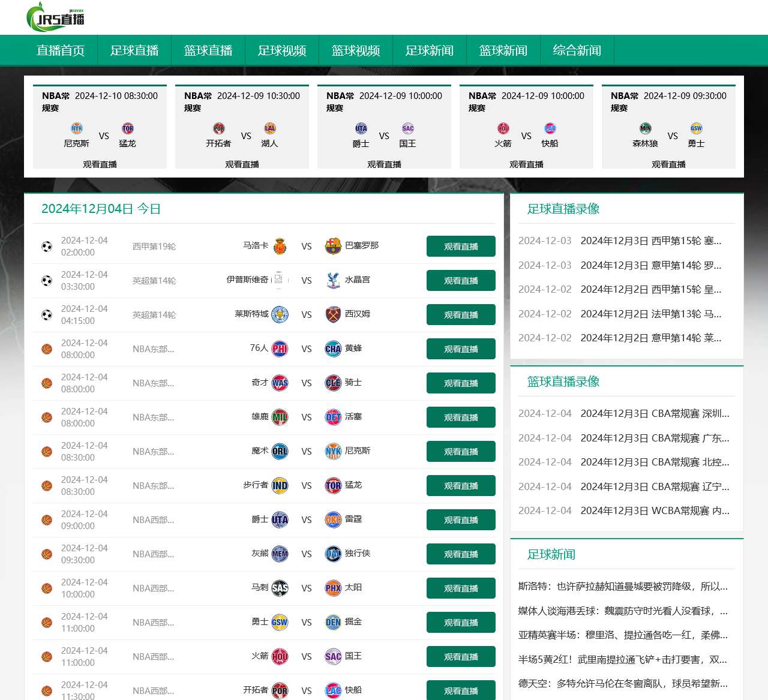Screen dimensions: 768x700
Task: Click the NYK logo in 魔术 vs 尼克斯 row
Action: [333, 451]
